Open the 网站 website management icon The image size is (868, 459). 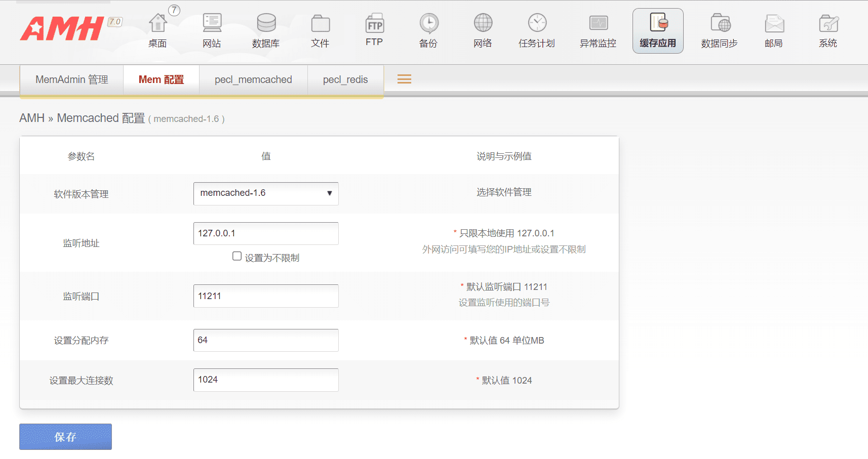212,29
